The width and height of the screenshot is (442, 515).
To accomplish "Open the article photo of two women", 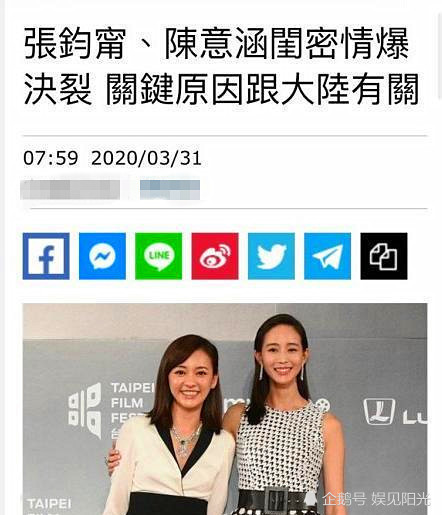I will [x=225, y=409].
